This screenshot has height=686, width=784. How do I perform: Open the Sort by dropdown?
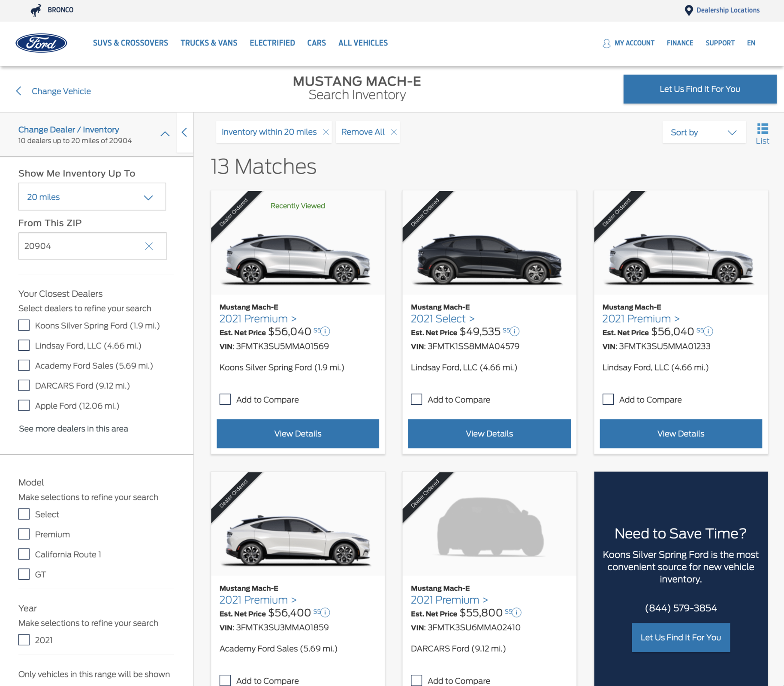pyautogui.click(x=703, y=132)
